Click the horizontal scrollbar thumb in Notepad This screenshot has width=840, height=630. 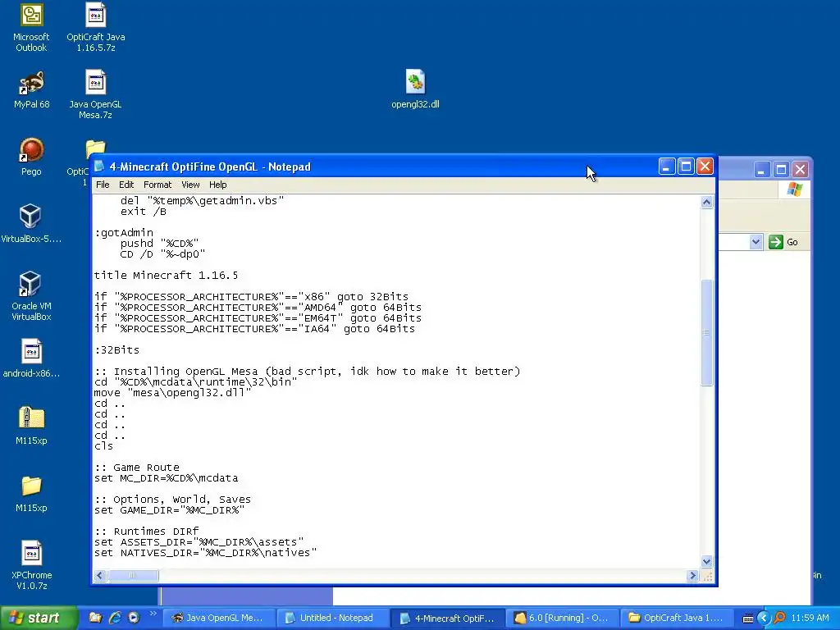[133, 575]
